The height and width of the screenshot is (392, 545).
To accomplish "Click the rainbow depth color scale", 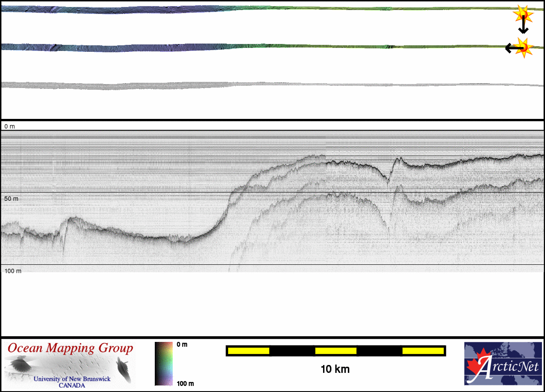I will pos(163,364).
